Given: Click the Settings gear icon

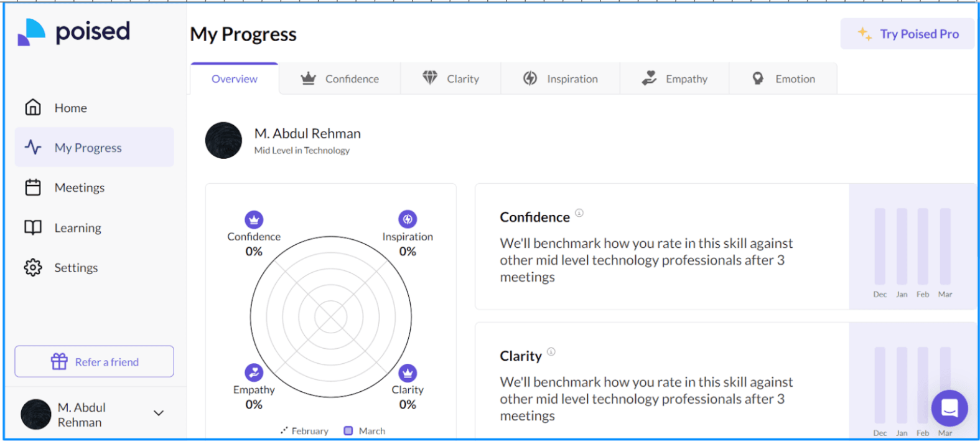Looking at the screenshot, I should tap(33, 267).
